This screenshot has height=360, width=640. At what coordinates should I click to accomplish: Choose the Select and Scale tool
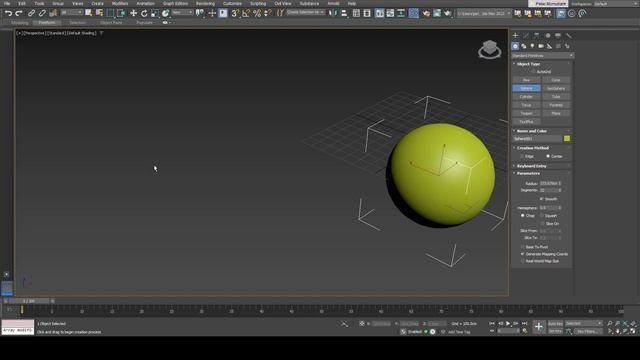tap(155, 13)
